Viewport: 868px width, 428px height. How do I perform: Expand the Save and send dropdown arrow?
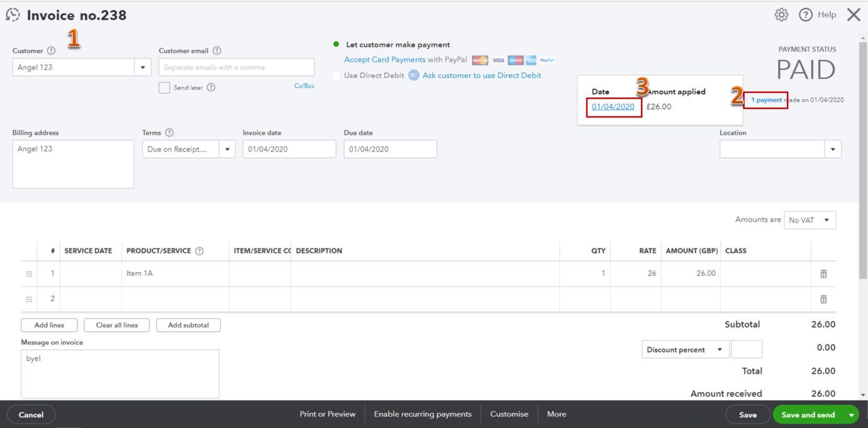click(x=850, y=414)
